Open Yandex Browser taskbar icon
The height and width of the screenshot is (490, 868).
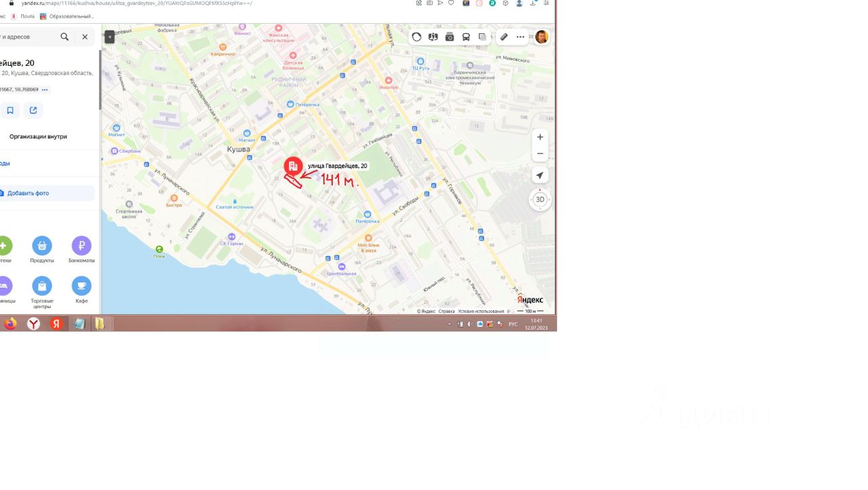pyautogui.click(x=33, y=324)
